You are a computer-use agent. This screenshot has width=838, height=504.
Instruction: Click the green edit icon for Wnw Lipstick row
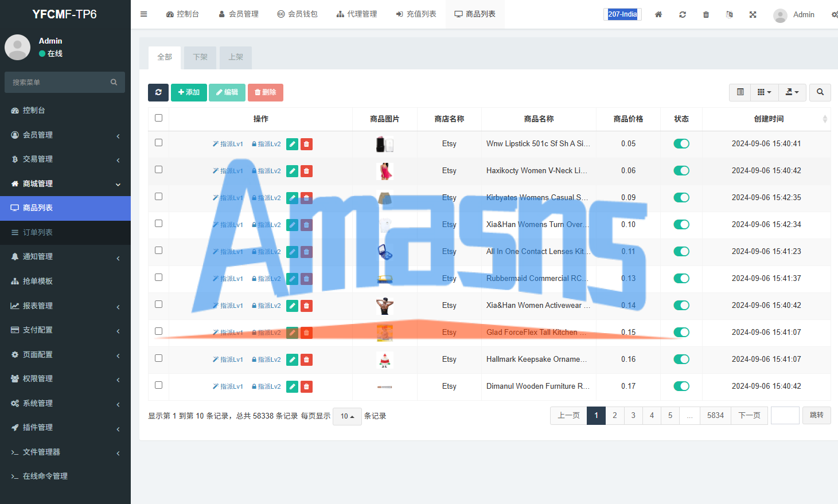tap(292, 144)
